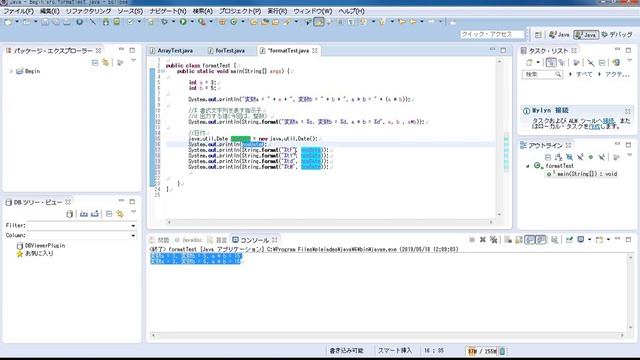The height and width of the screenshot is (360, 640).
Task: Click Display Selected Console icon
Action: point(581,240)
